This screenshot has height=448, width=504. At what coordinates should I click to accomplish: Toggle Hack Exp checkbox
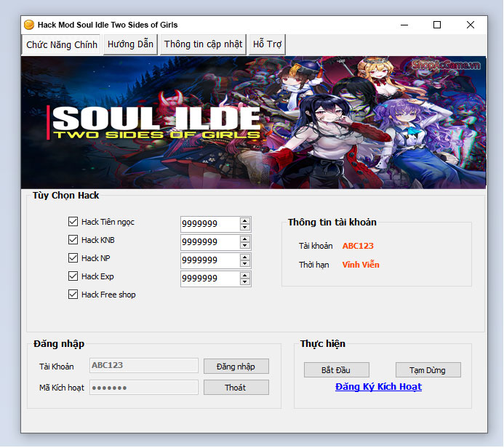tap(73, 276)
